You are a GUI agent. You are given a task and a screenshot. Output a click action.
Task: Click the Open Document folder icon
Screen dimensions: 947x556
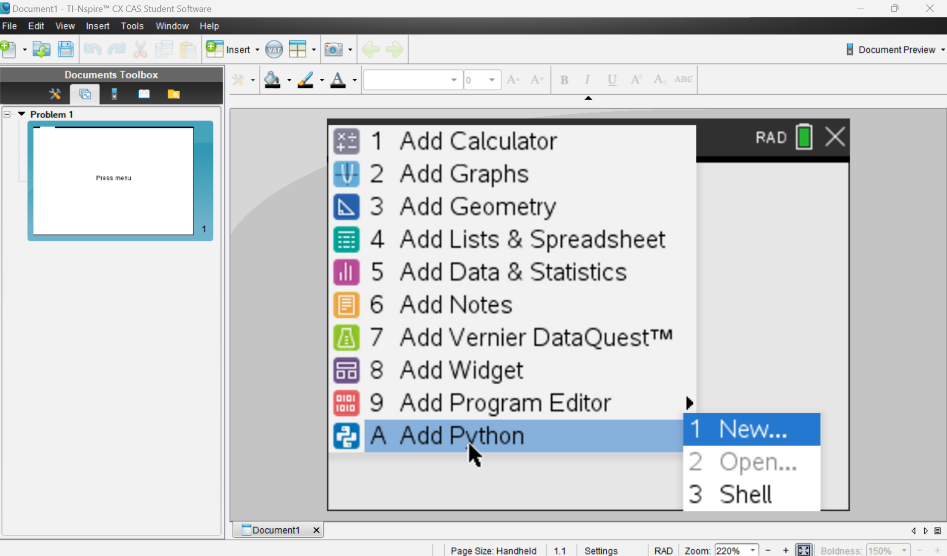[x=41, y=50]
